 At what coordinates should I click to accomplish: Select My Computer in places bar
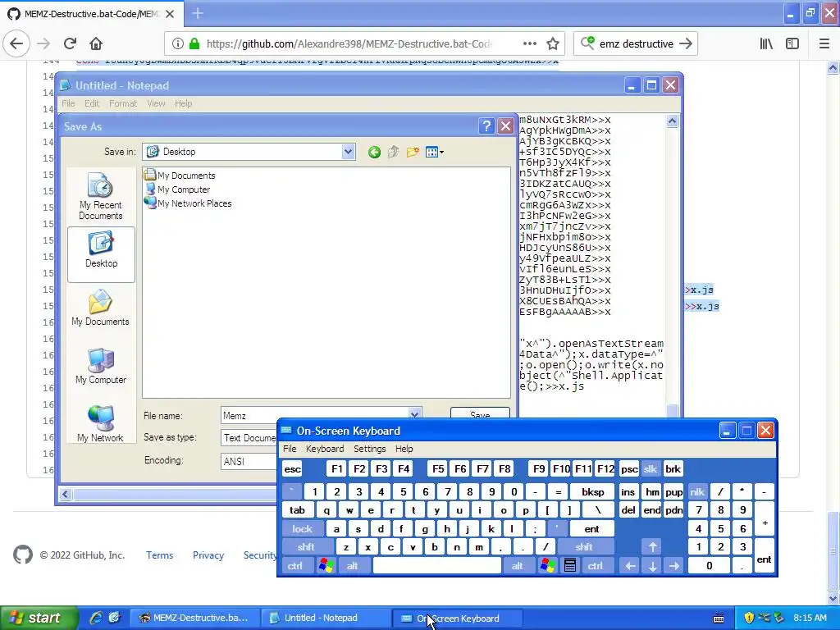(x=101, y=366)
